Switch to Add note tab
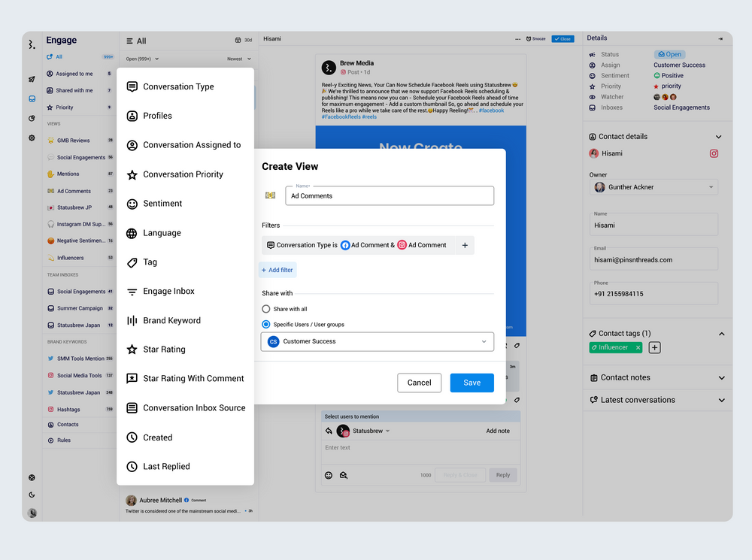This screenshot has height=560, width=752. pos(498,431)
